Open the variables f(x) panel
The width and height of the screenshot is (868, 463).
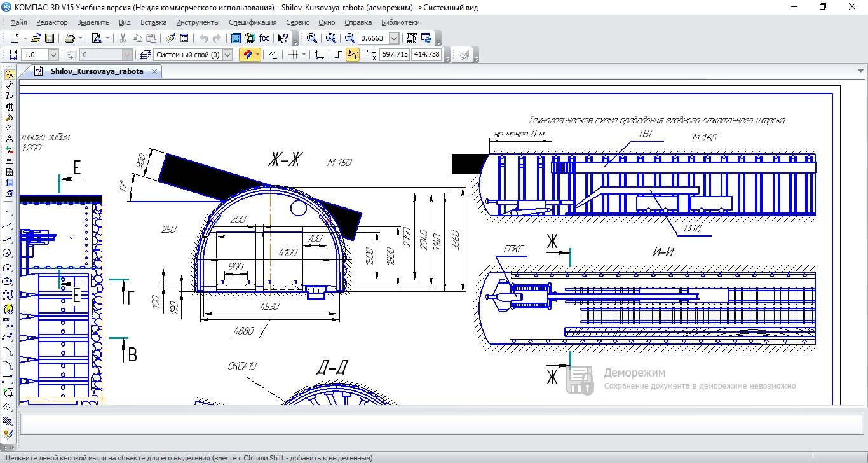264,38
